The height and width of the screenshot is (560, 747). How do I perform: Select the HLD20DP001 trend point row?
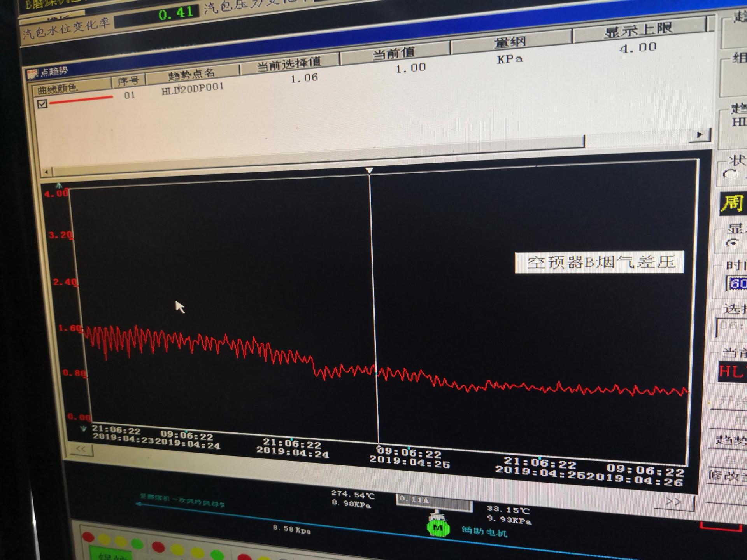point(193,89)
